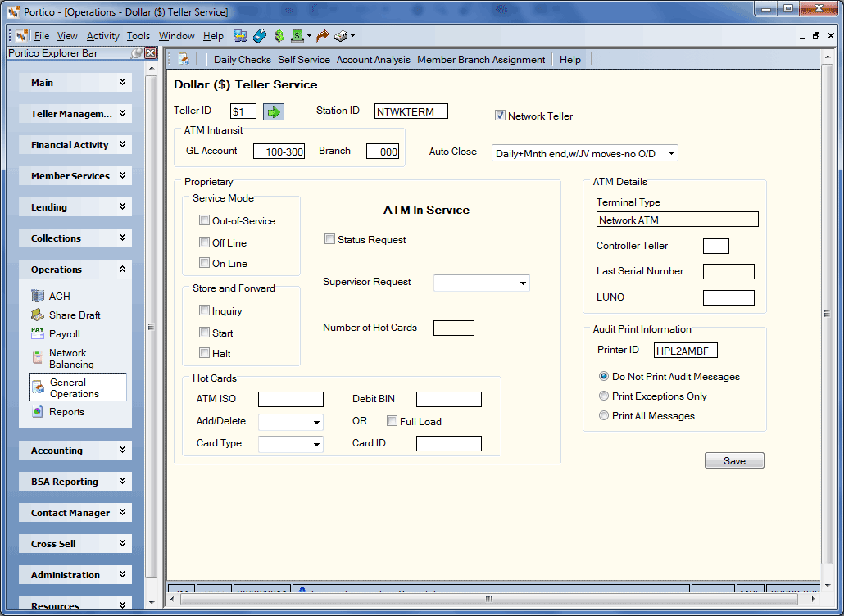The height and width of the screenshot is (616, 844).
Task: Select the Share Draft icon
Action: [38, 315]
